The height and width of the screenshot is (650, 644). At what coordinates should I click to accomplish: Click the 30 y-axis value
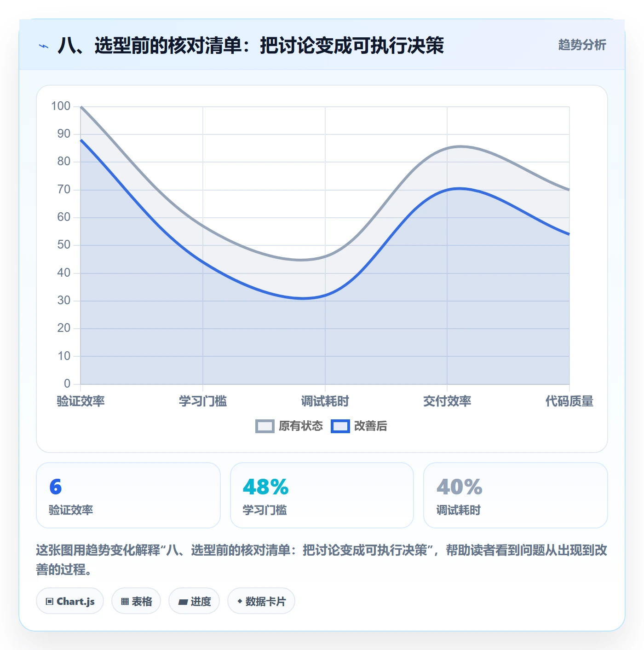(64, 301)
